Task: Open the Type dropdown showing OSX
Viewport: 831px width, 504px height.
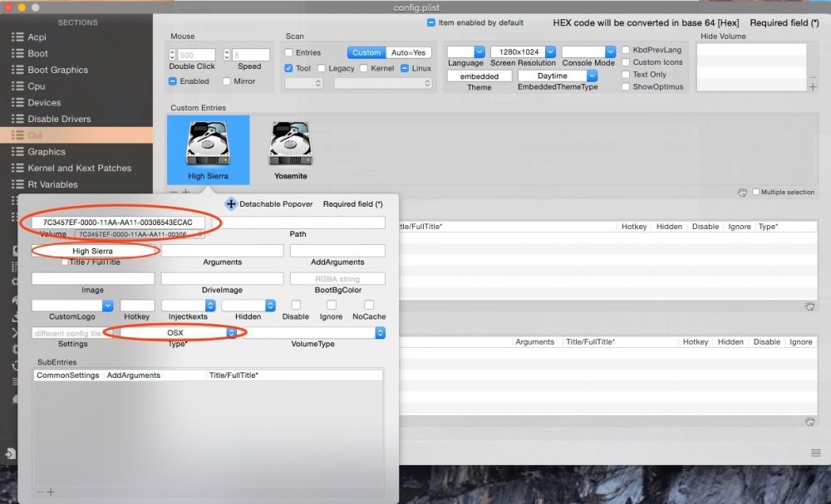Action: (x=178, y=332)
